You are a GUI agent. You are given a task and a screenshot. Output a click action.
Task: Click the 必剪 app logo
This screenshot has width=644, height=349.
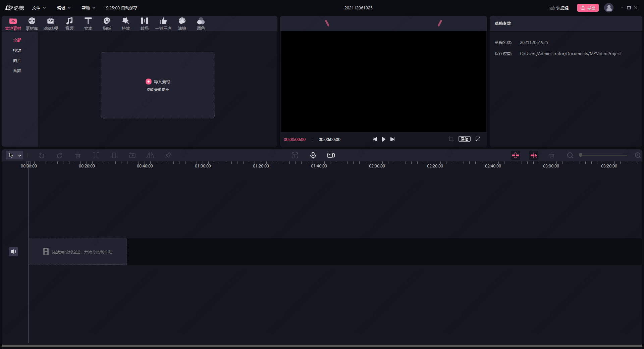[x=14, y=8]
